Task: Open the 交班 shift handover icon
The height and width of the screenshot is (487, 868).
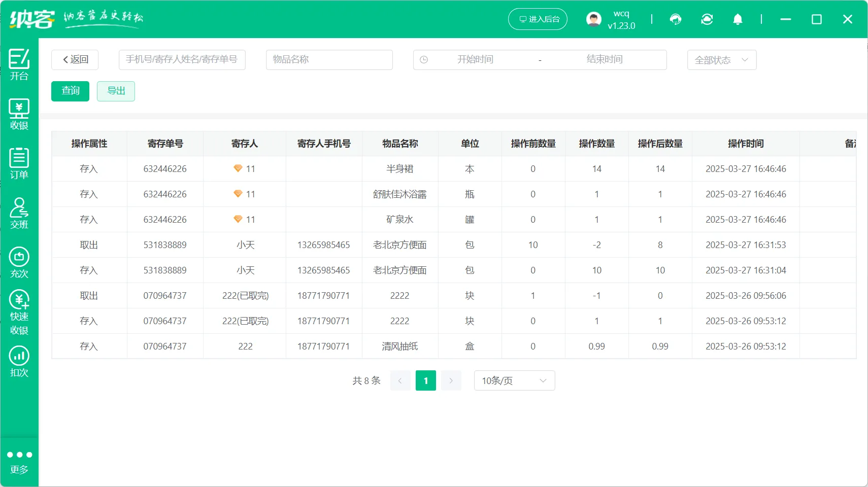Action: coord(19,213)
